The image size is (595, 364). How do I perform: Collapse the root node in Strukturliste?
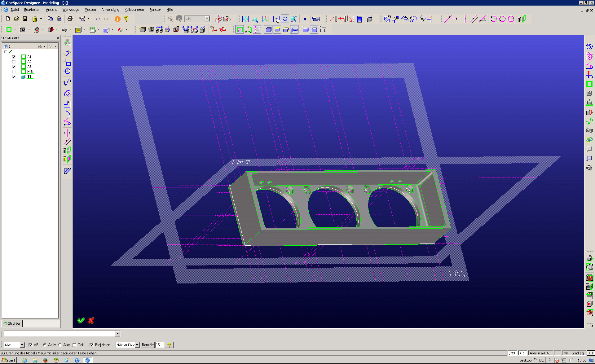(x=6, y=52)
